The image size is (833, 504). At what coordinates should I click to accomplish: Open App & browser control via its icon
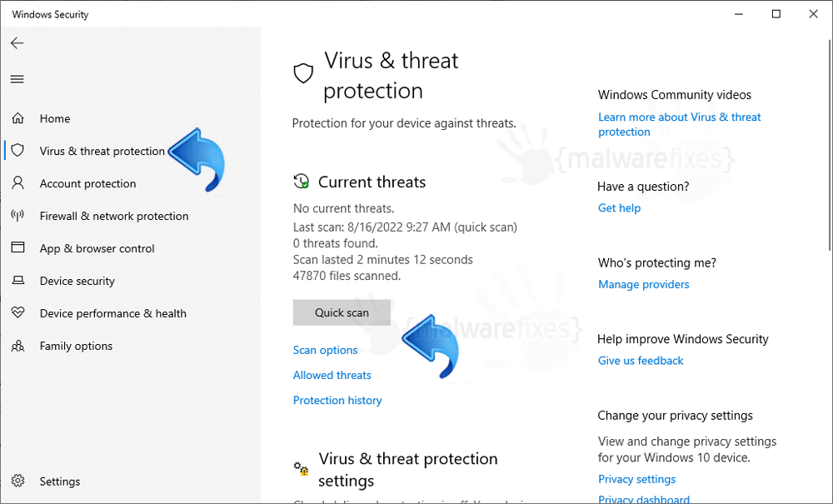17,248
